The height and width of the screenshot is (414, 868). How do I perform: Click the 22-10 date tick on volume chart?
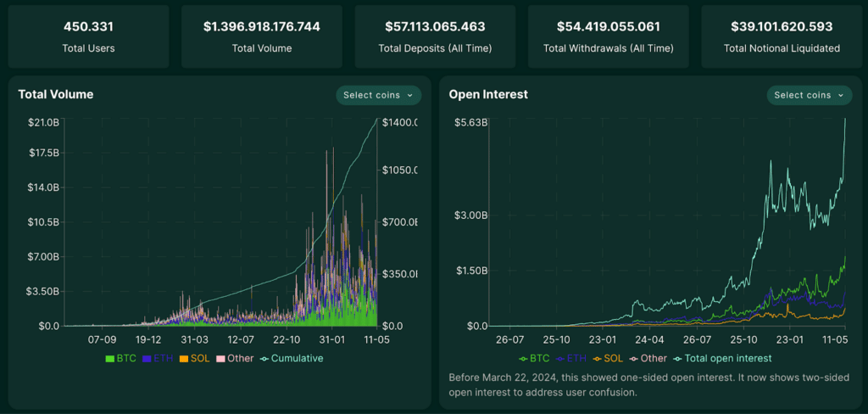[x=287, y=339]
